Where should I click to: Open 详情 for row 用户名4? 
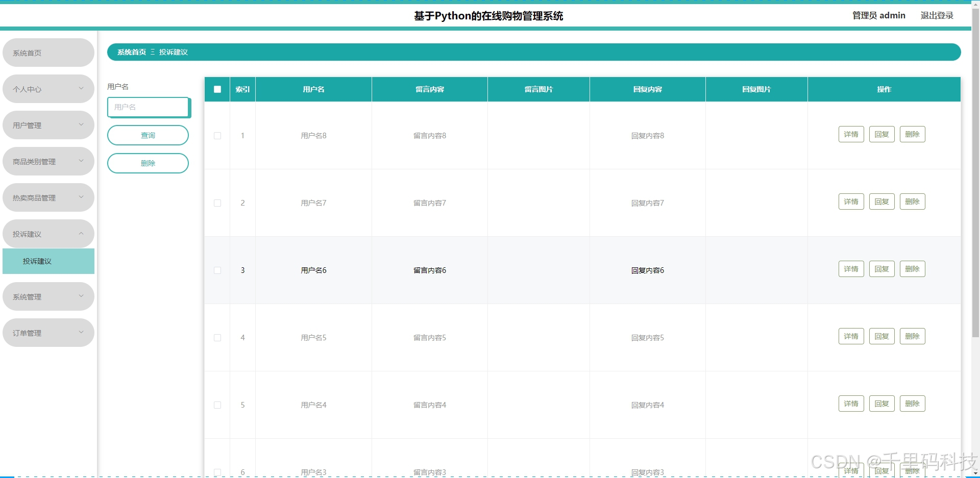[851, 404]
